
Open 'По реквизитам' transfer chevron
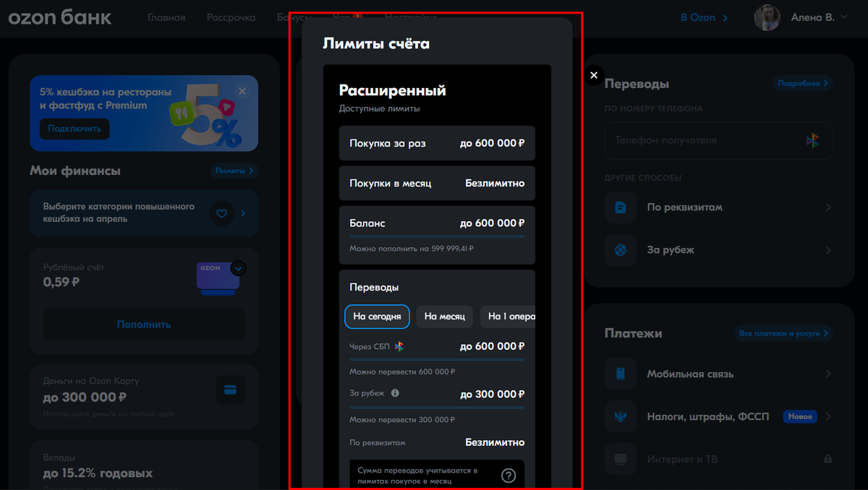point(828,207)
